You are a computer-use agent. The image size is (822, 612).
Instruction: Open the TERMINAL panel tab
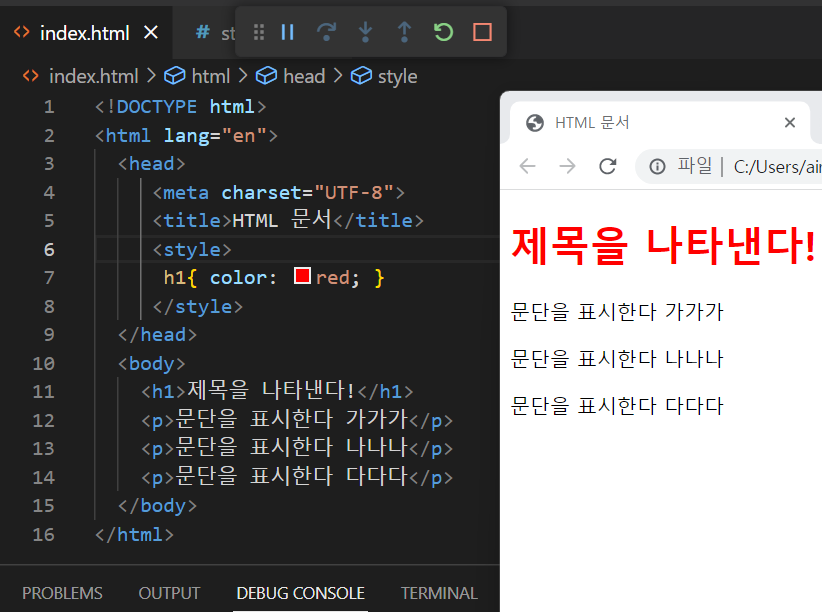point(439,593)
